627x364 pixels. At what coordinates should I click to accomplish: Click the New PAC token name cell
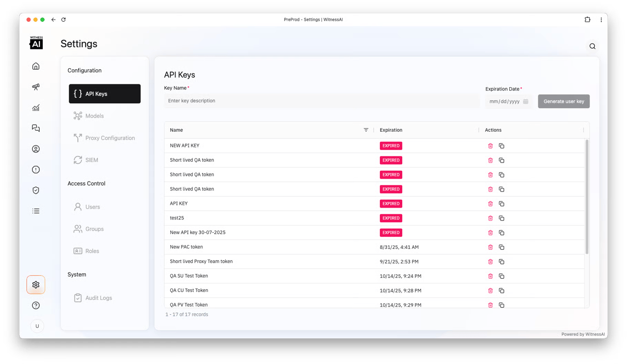click(186, 247)
